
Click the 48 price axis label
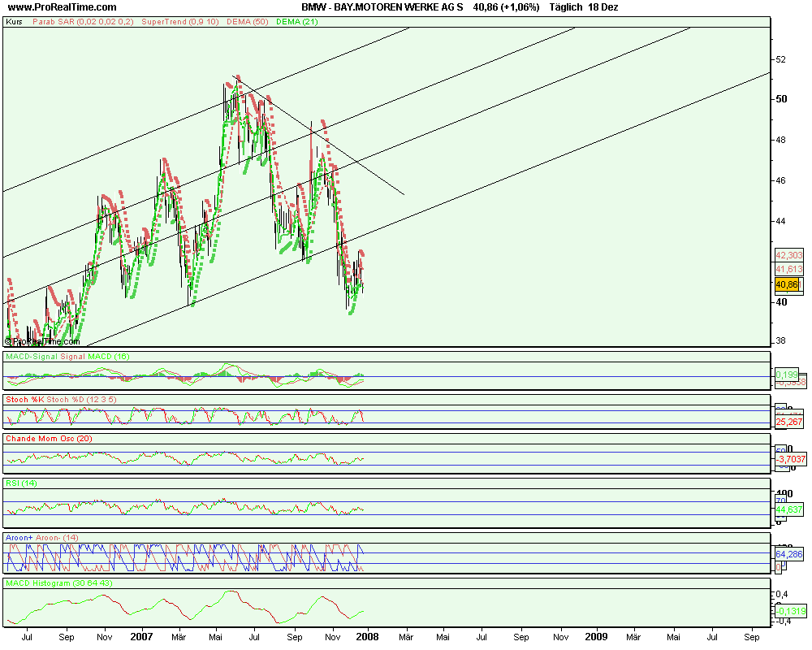(x=780, y=140)
